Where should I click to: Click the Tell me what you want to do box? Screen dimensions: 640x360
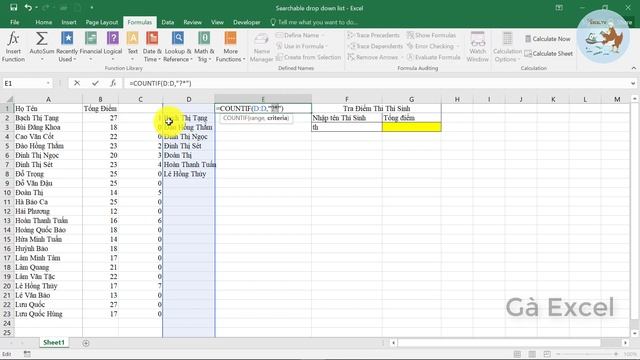314,22
